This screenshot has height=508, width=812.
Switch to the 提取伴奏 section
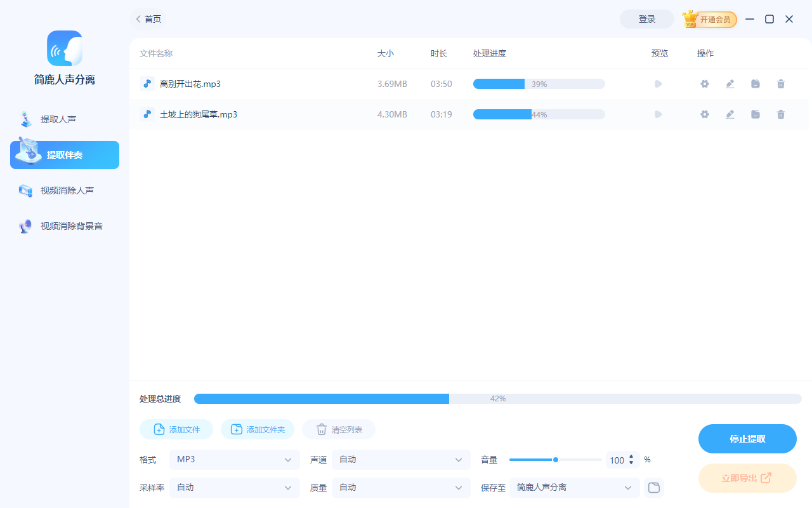click(64, 154)
